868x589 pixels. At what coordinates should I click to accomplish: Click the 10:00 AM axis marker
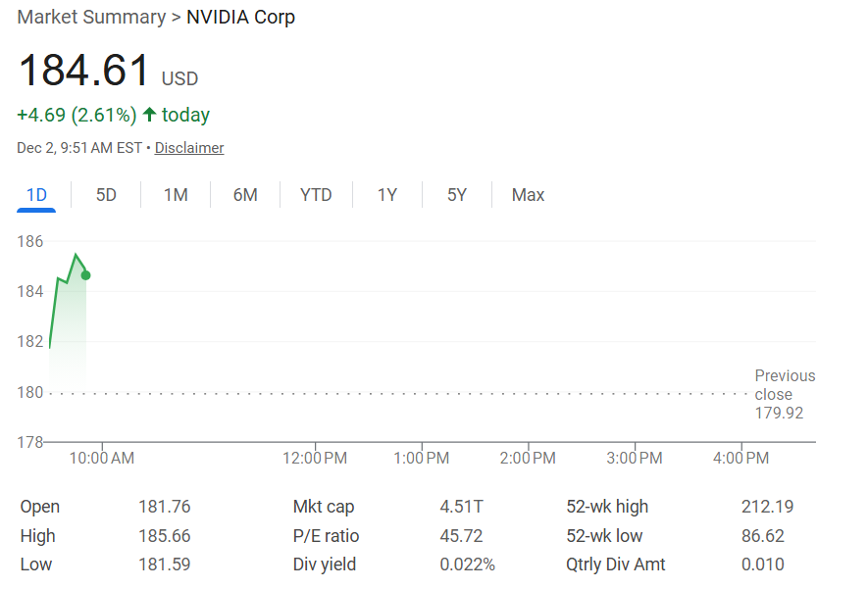[x=102, y=458]
